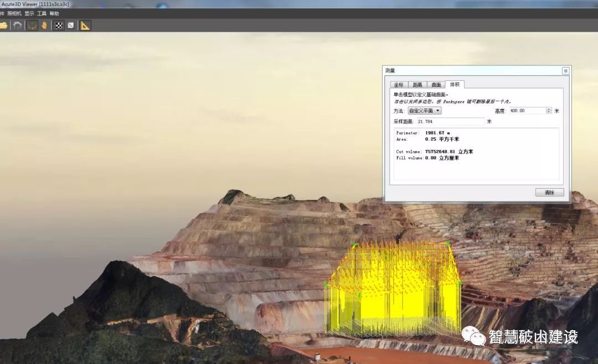Switch to the 距离 tab
The width and height of the screenshot is (598, 364).
point(417,85)
